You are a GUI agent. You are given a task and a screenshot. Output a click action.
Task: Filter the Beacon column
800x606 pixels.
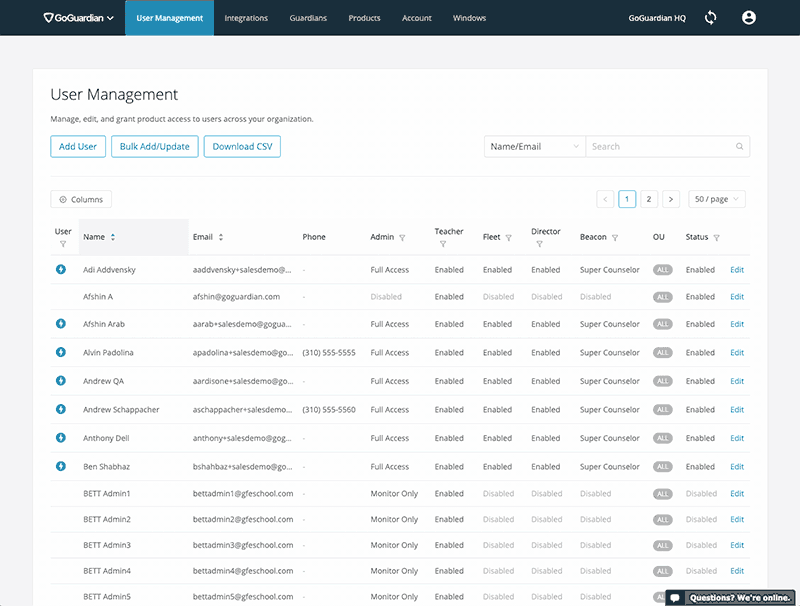[x=615, y=238]
